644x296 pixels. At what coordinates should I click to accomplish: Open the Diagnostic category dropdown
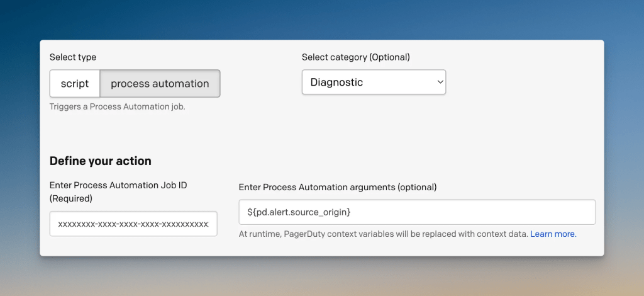(x=374, y=82)
